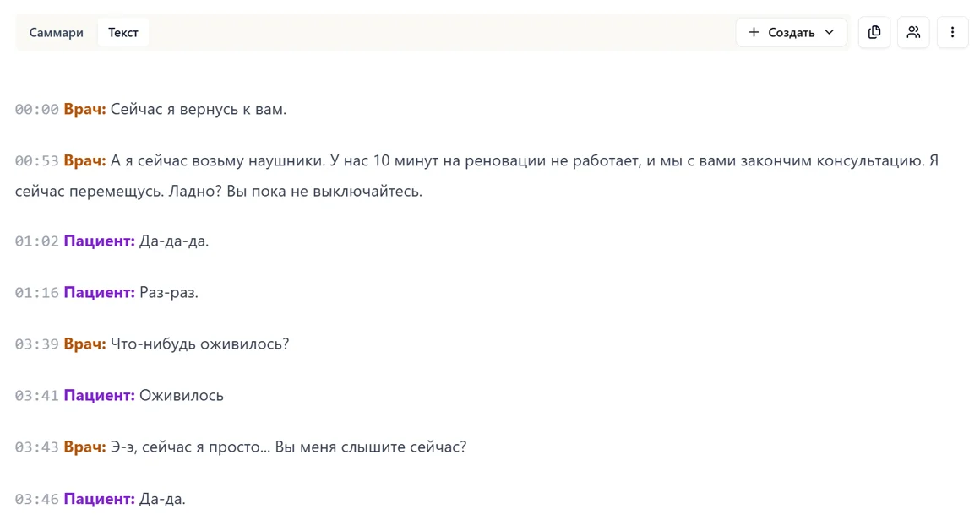Screen dimensions: 980x525
Task: Click the timestamp 01:16
Action: click(35, 292)
